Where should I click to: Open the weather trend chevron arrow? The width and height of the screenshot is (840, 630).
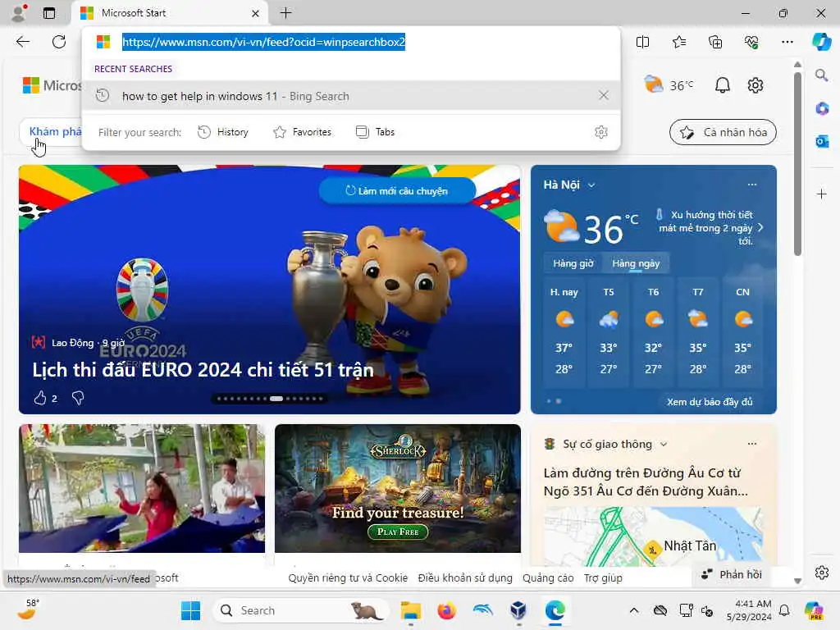pos(760,228)
